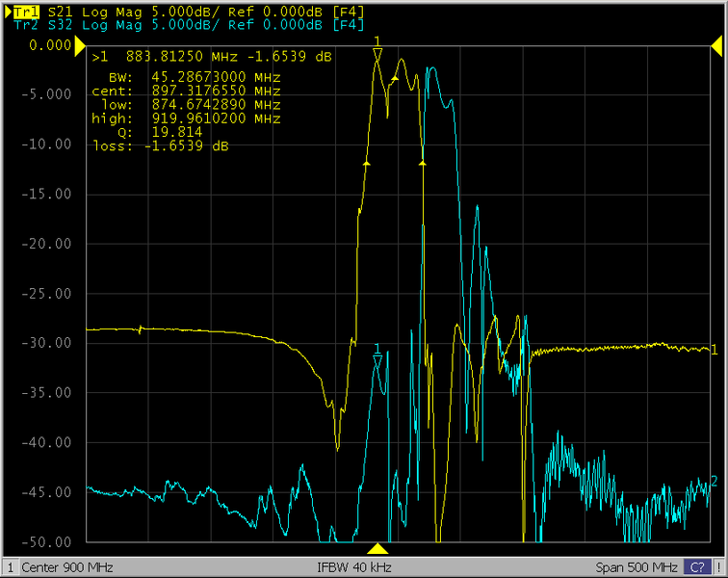The image size is (728, 578).
Task: Click high-side bandwidth arrow on yellow trace
Action: point(422,164)
